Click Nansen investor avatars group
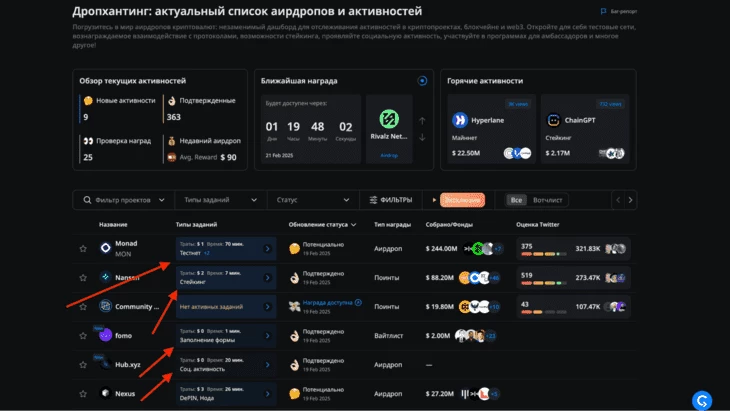Image resolution: width=730 pixels, height=411 pixels. (479, 278)
